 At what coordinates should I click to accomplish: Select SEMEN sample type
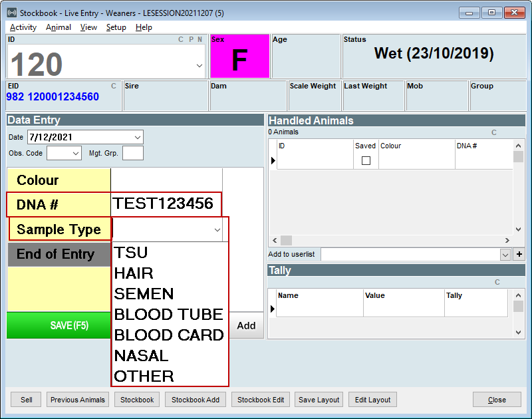170,294
